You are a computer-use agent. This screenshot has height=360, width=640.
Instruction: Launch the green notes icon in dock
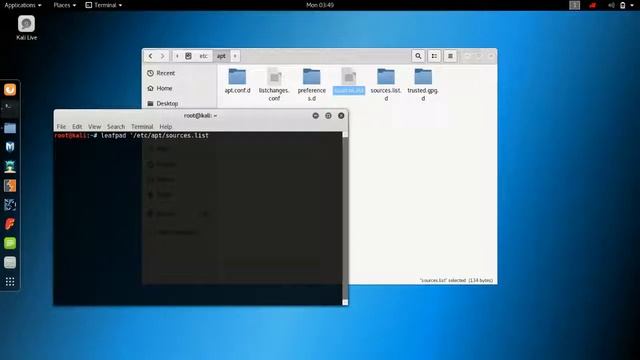[x=10, y=243]
